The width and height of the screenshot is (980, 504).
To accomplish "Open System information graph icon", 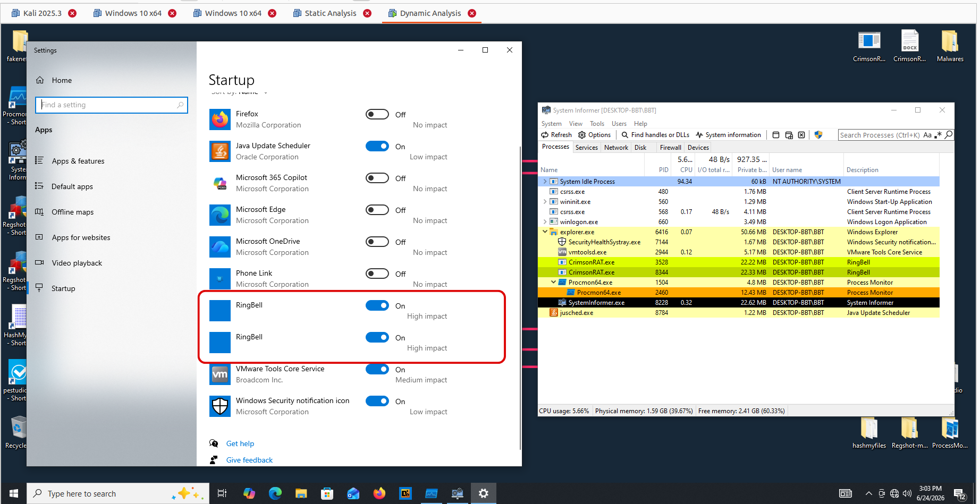I will [699, 135].
